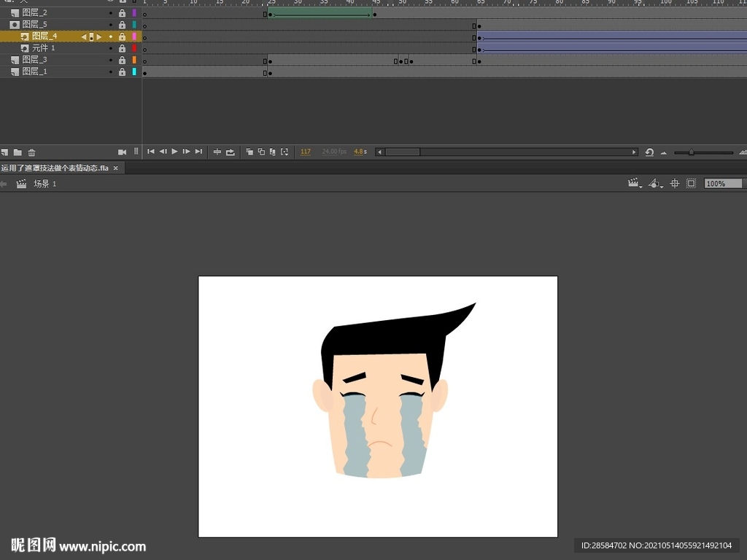Screen dimensions: 747x560
Task: Go to previous keyframe on 图层_4
Action: click(84, 36)
